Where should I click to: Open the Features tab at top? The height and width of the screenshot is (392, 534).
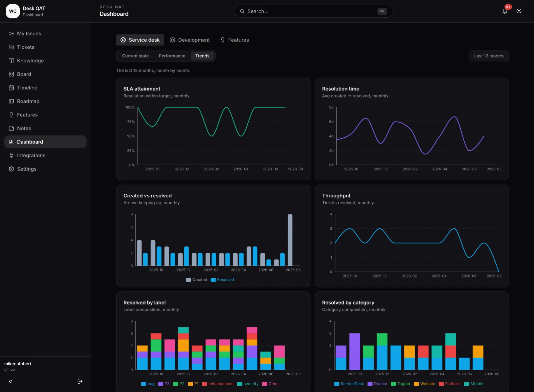[x=235, y=40]
